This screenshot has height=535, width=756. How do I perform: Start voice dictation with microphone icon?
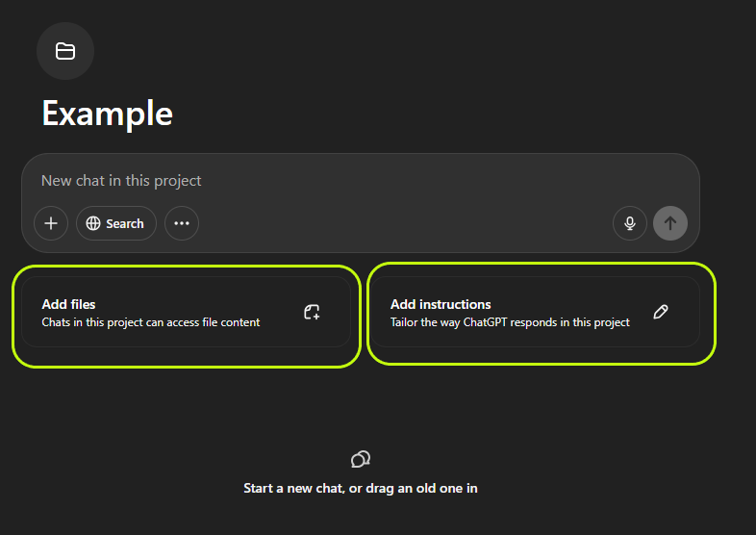pos(630,223)
